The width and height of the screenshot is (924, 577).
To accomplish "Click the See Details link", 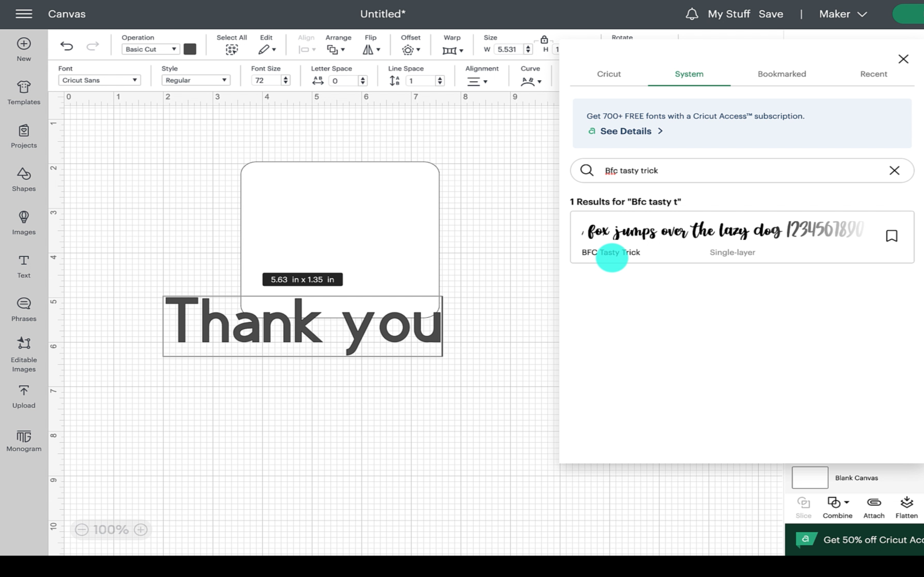I will (x=626, y=131).
